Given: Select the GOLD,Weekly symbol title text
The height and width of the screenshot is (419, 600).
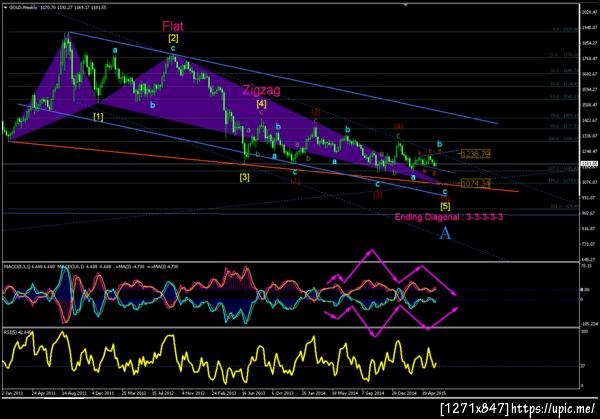Looking at the screenshot, I should point(21,7).
